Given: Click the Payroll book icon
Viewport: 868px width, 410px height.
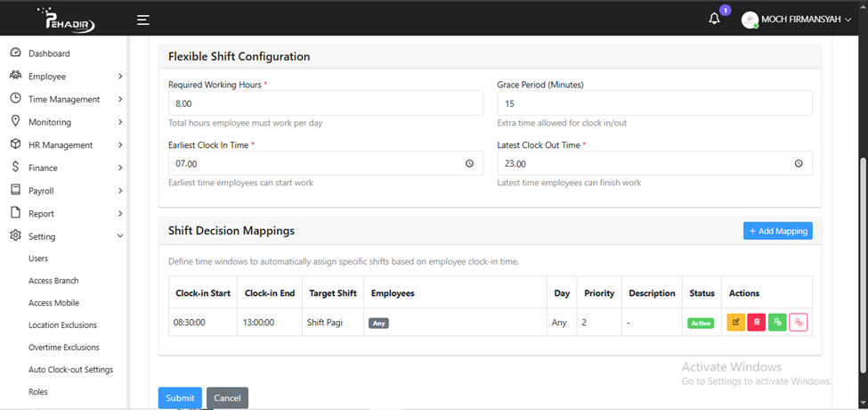Looking at the screenshot, I should click(15, 190).
